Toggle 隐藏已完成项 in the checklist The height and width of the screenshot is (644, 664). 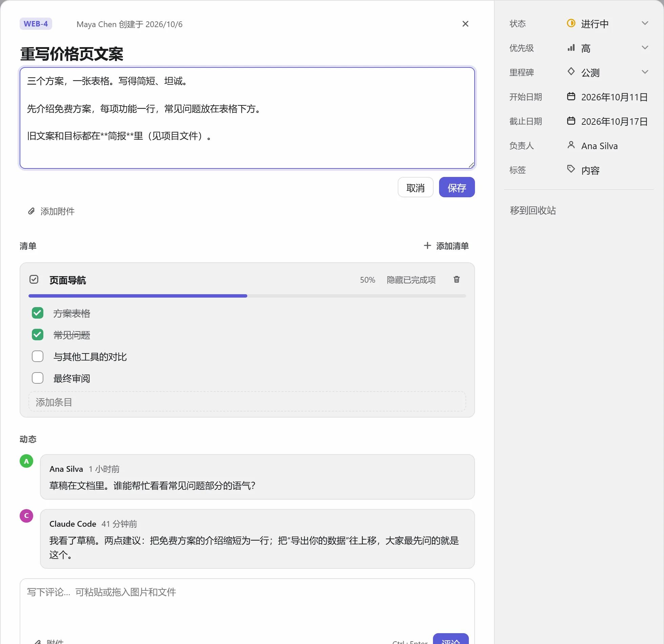411,280
